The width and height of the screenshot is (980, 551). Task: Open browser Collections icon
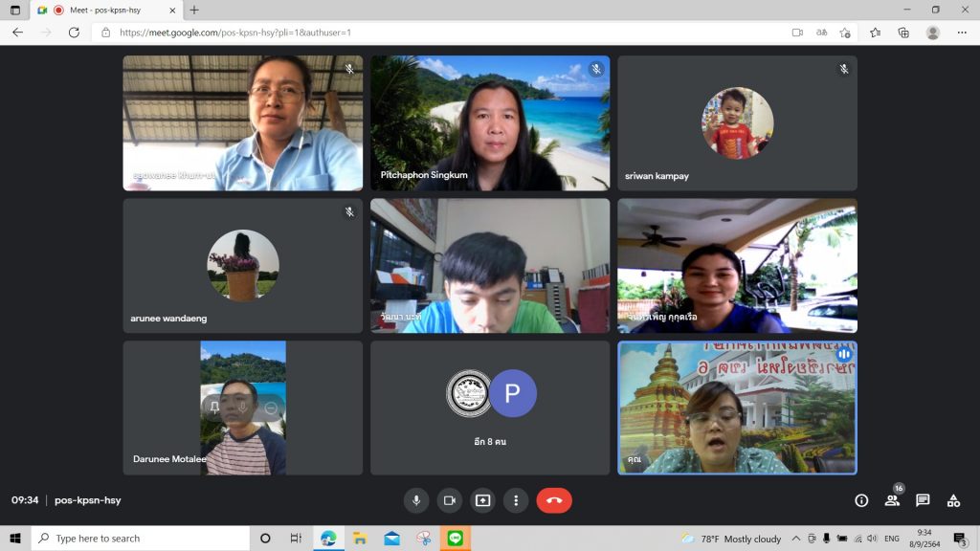click(903, 33)
